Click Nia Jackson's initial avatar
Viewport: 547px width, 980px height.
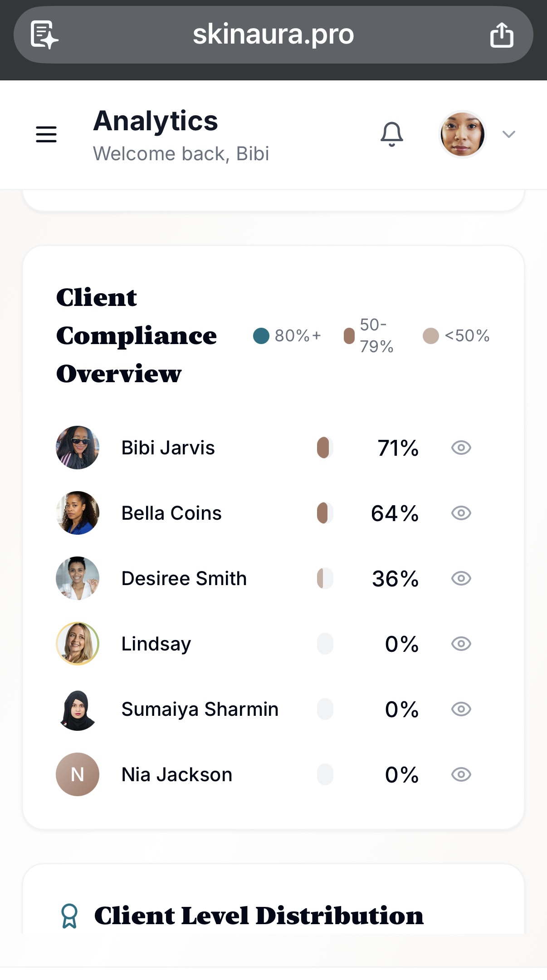coord(78,774)
